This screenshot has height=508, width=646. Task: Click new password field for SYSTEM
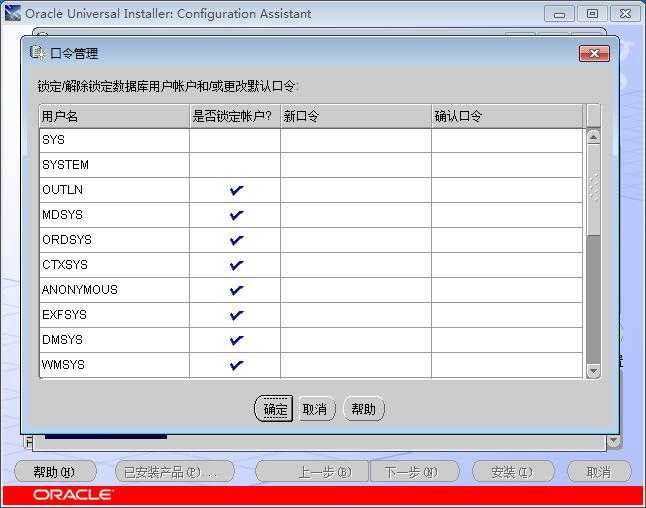tap(356, 165)
